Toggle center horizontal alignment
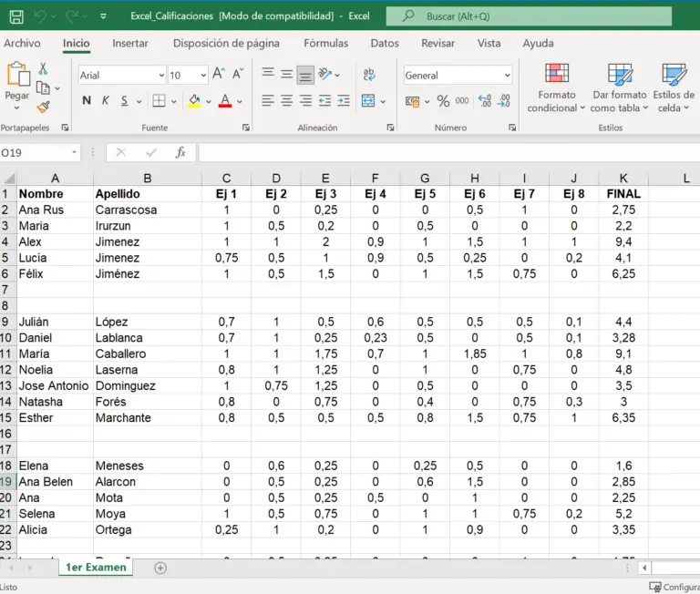Viewport: 700px width, 594px height. [x=287, y=101]
